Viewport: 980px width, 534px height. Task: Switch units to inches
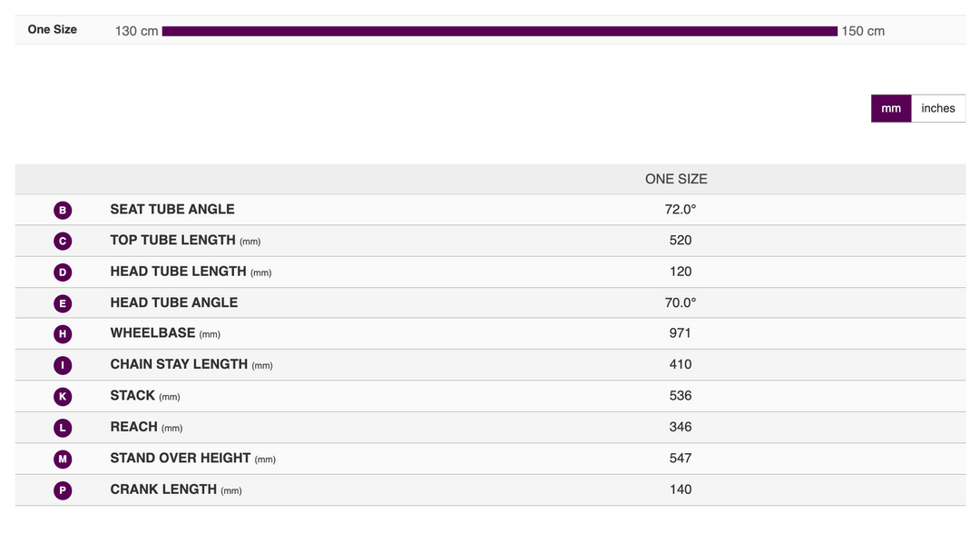937,108
